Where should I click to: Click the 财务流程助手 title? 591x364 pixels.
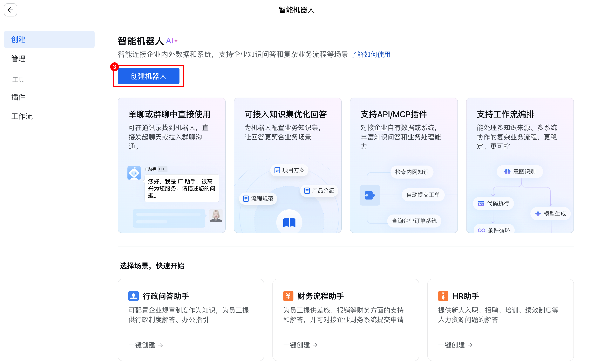(321, 296)
